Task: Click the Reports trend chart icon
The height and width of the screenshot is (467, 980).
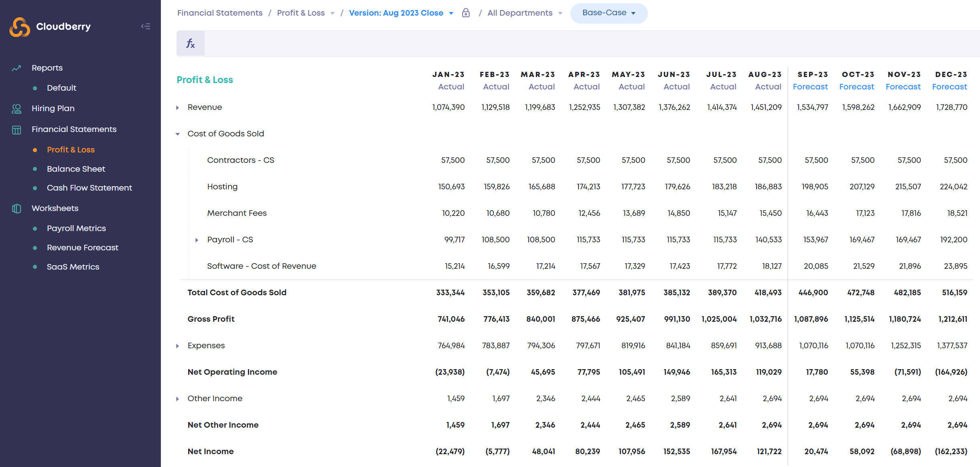Action: pos(16,68)
